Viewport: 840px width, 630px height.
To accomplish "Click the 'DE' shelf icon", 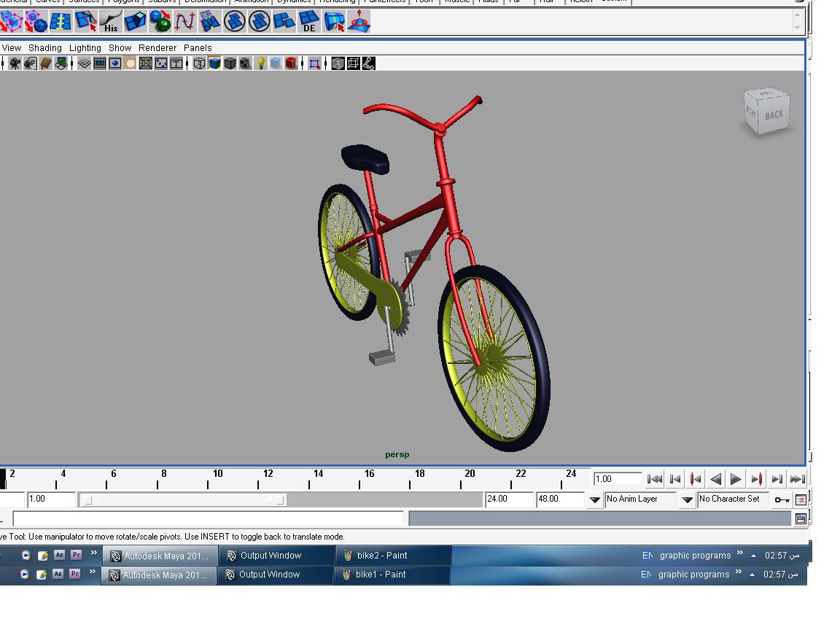I will coord(308,21).
